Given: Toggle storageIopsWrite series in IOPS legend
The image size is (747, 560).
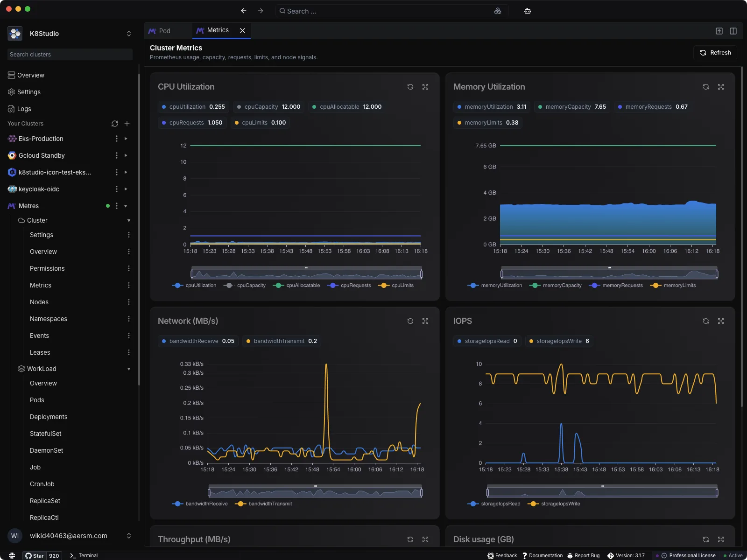Looking at the screenshot, I should tap(554, 504).
